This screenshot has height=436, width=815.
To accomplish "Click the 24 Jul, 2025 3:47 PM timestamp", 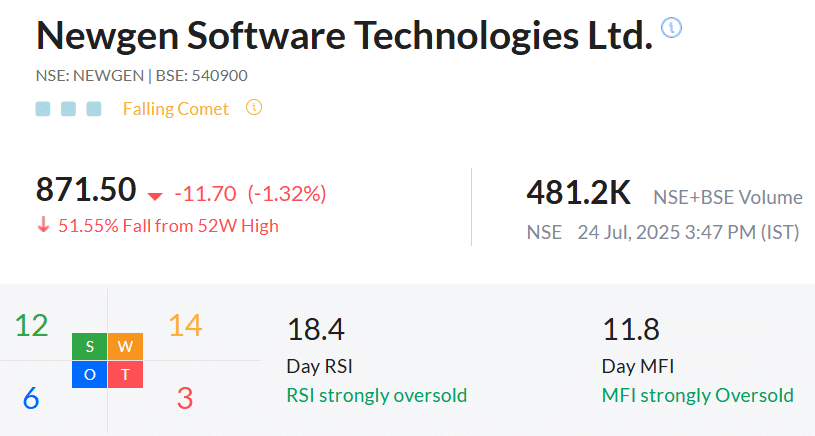I will click(689, 232).
